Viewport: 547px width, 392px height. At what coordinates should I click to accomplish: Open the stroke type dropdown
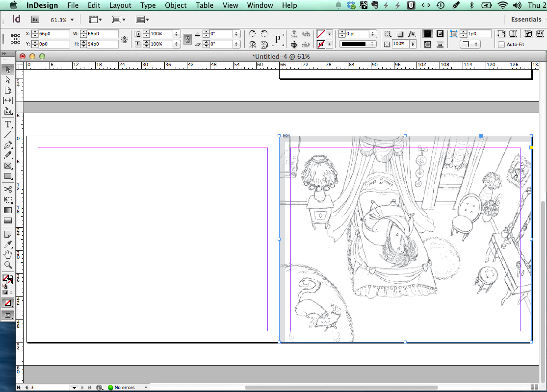[357, 44]
